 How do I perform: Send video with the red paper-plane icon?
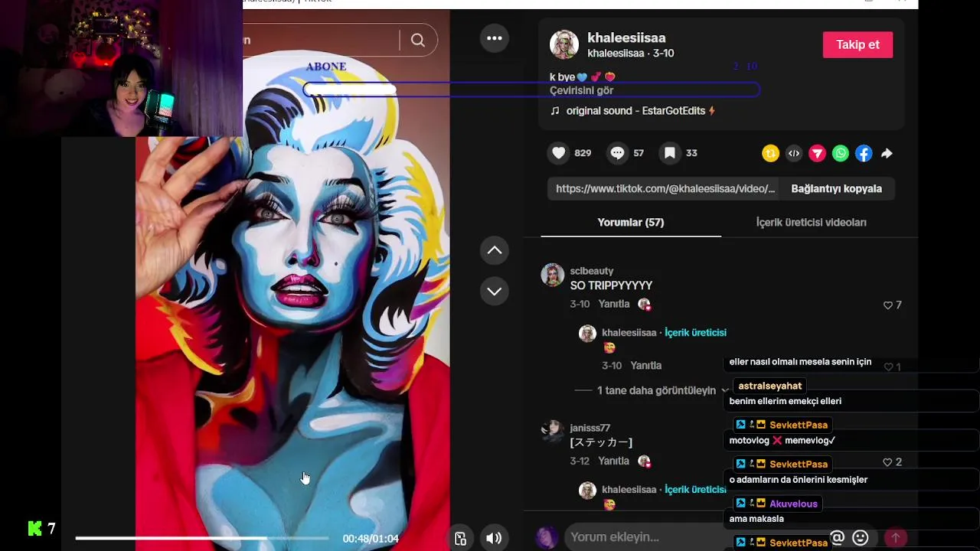(817, 154)
